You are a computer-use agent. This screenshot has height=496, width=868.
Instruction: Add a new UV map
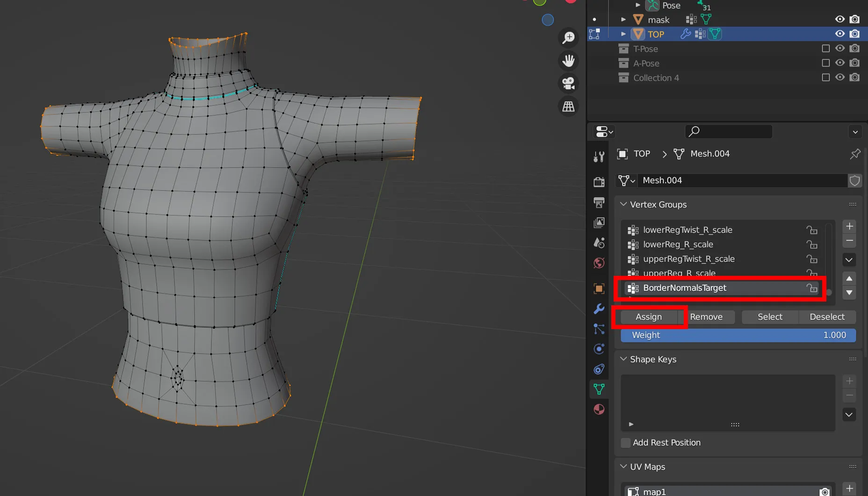tap(849, 489)
